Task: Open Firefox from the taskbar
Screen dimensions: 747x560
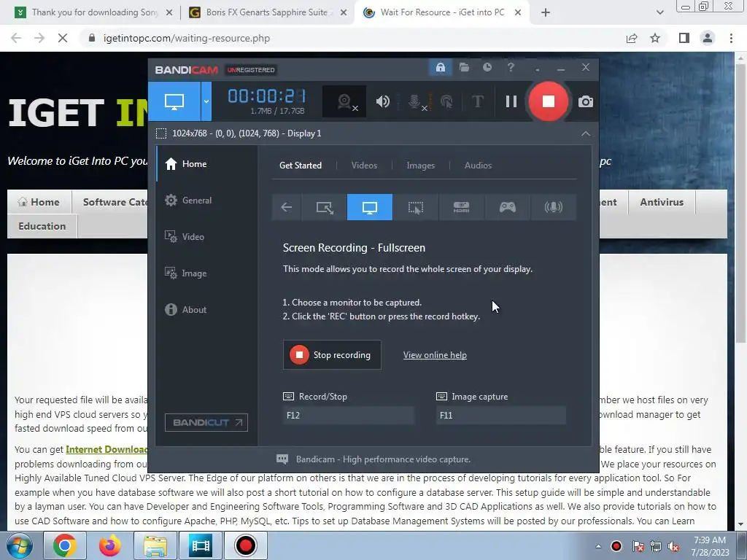Action: (x=109, y=545)
